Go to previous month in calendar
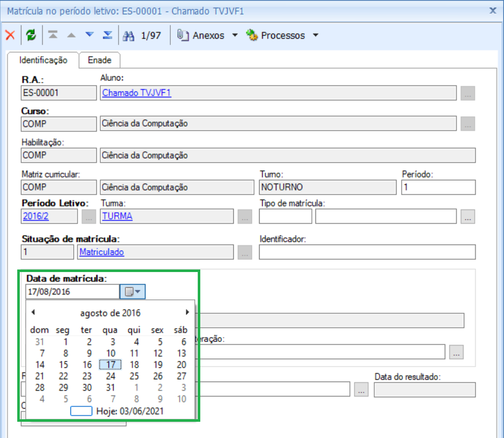This screenshot has height=438, width=504. (33, 312)
